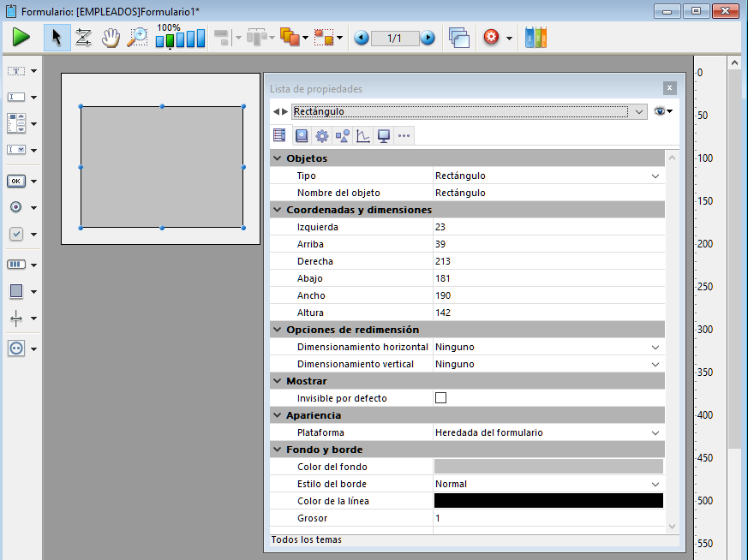Image resolution: width=748 pixels, height=560 pixels.
Task: Open the red gear icon in the toolbar
Action: (492, 38)
